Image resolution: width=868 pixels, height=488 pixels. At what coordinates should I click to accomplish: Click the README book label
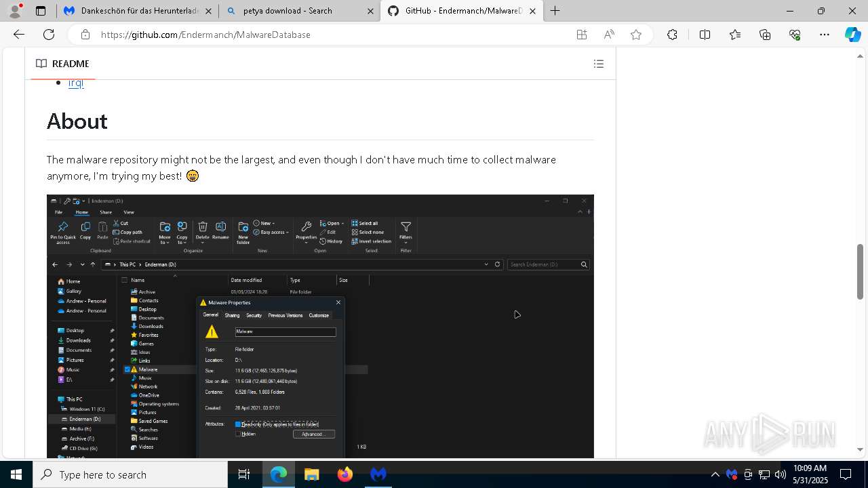(62, 64)
